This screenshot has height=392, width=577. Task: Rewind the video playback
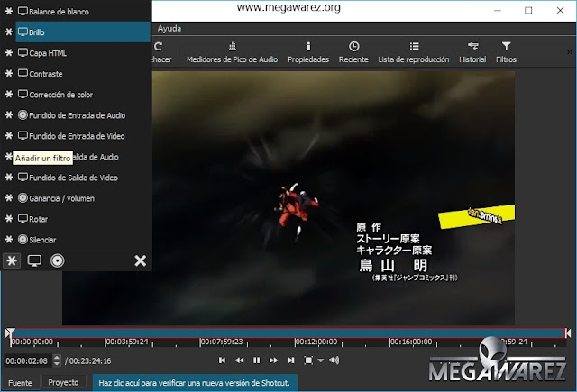239,360
